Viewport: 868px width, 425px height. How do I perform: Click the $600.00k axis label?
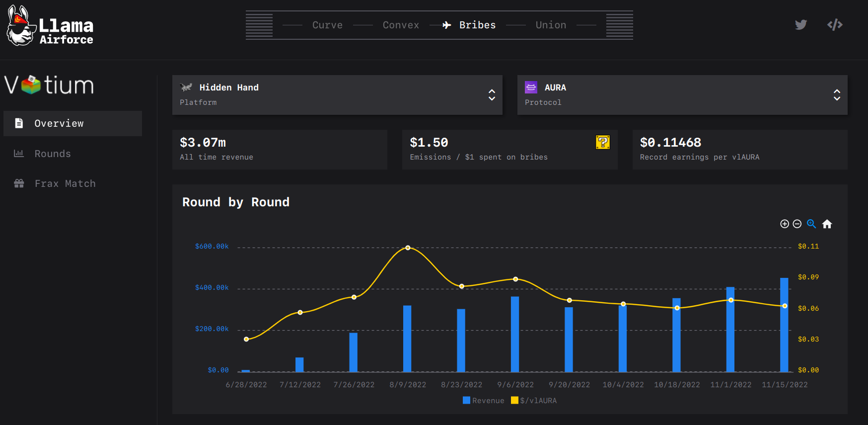(212, 246)
